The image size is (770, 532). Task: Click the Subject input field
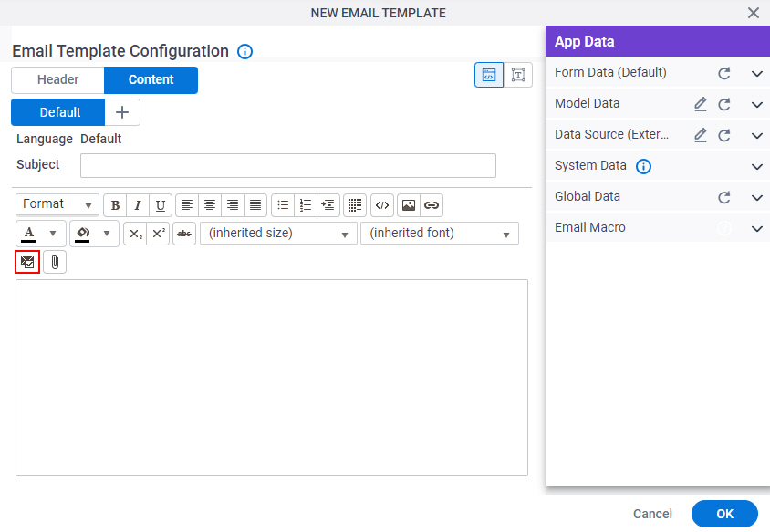(x=288, y=165)
